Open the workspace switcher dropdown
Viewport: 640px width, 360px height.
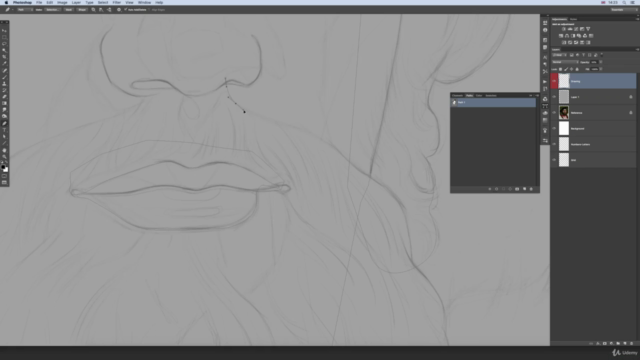coord(623,9)
